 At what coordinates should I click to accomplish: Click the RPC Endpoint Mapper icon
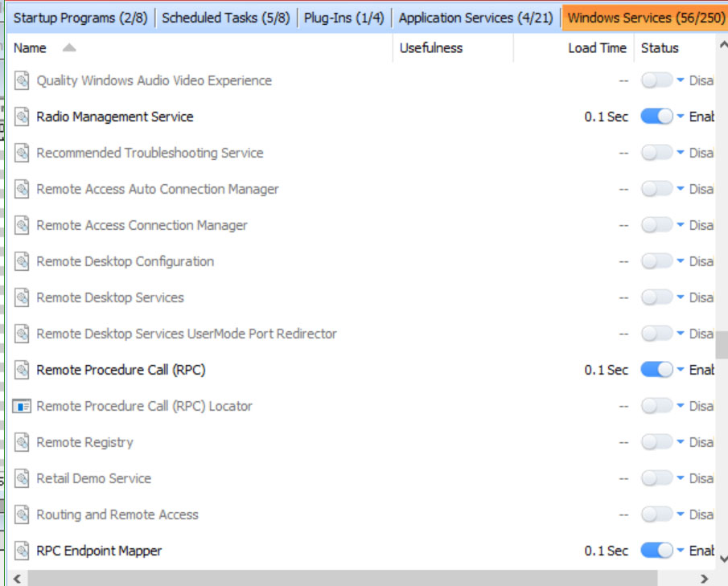(x=22, y=551)
